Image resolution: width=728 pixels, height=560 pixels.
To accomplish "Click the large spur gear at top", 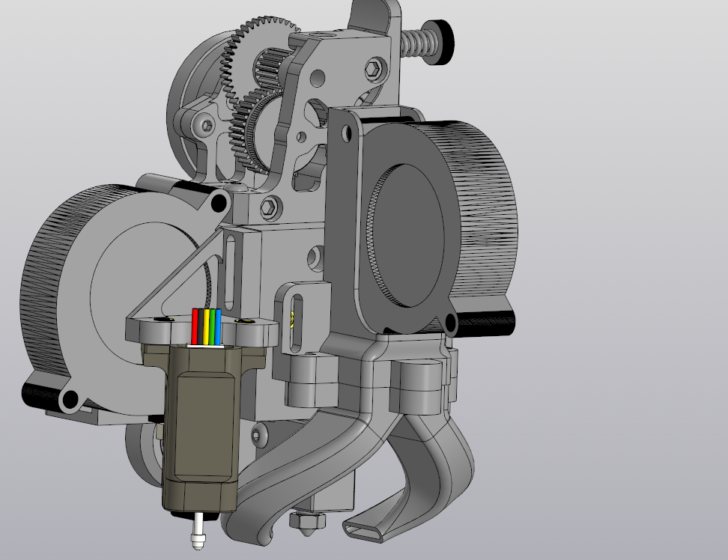I will (247, 45).
